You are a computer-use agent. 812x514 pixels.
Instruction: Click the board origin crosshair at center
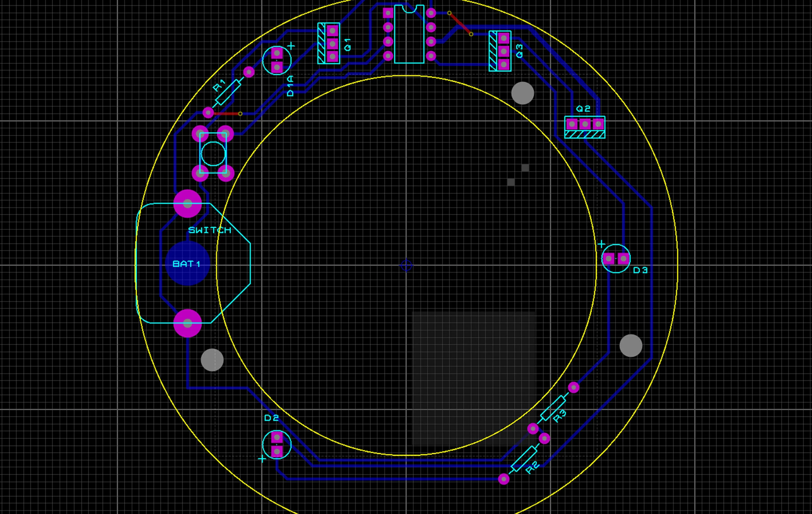point(406,265)
